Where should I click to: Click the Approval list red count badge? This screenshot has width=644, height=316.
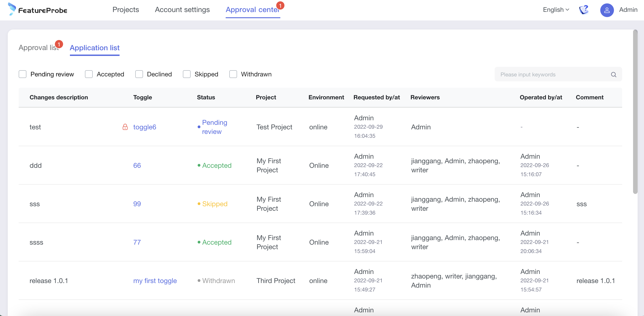coord(59,44)
